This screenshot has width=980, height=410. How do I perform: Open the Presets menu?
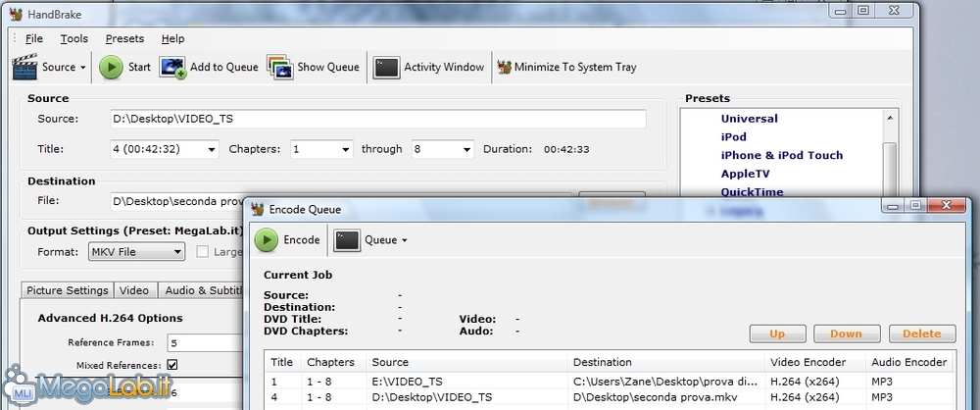pos(124,39)
